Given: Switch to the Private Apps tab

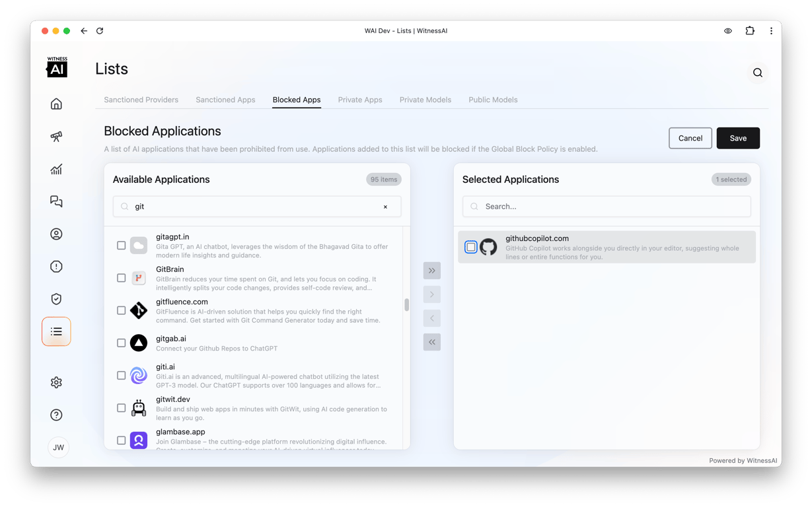Looking at the screenshot, I should pos(360,100).
